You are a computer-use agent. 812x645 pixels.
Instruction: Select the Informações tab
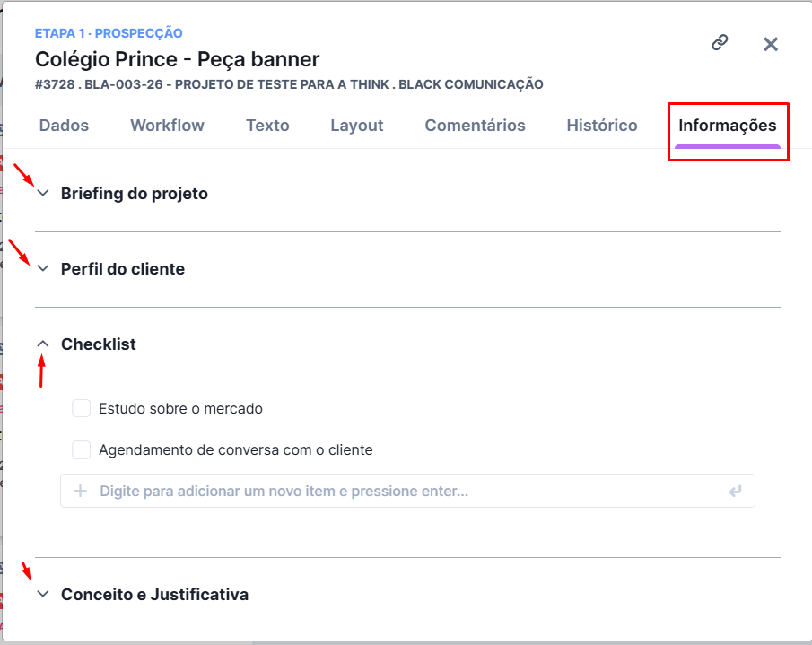(727, 126)
